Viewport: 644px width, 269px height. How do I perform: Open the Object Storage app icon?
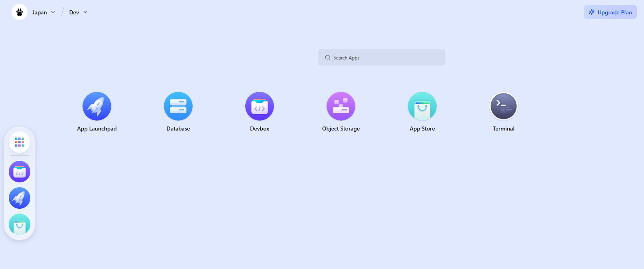pos(341,106)
